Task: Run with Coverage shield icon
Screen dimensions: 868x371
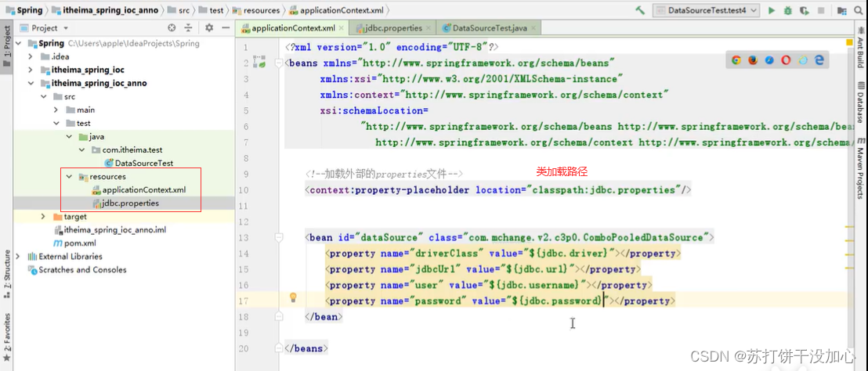Action: 805,10
